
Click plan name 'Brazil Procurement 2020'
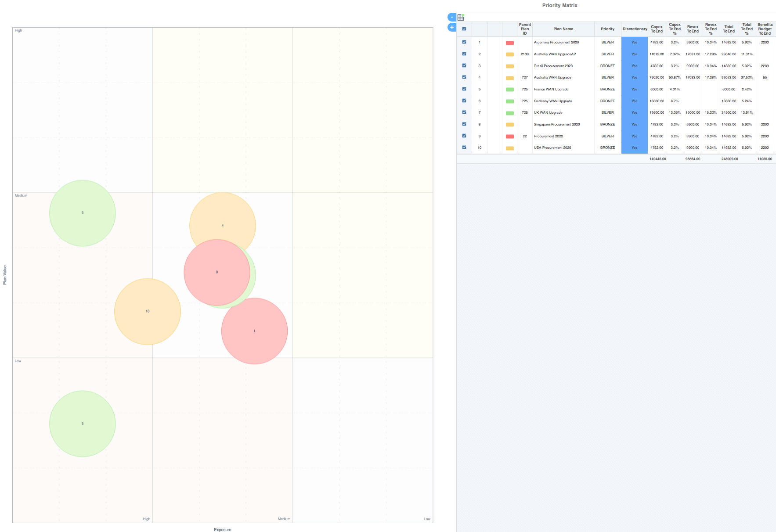pyautogui.click(x=553, y=66)
